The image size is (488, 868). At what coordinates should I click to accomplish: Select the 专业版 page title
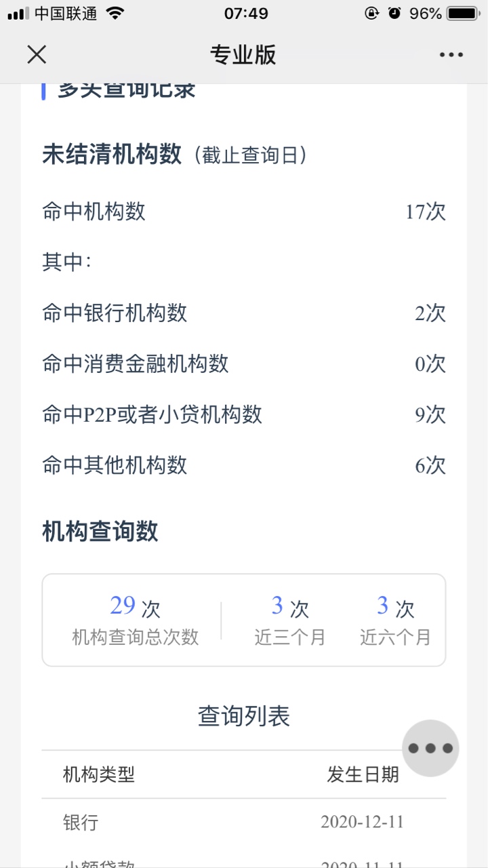tap(243, 55)
